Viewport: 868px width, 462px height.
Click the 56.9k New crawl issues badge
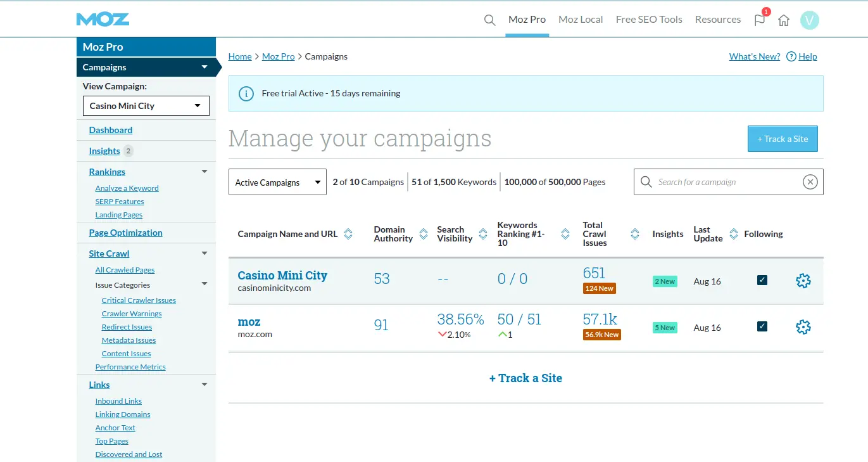click(x=602, y=335)
